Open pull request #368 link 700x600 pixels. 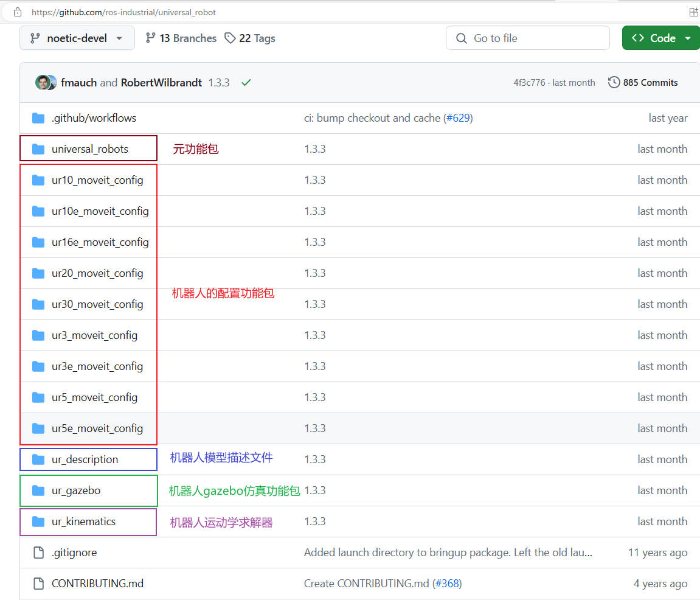coord(448,584)
